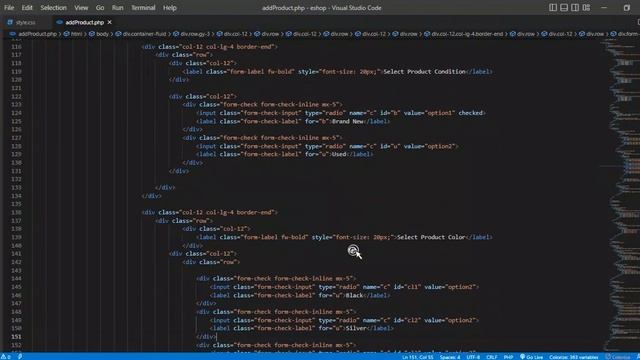The image size is (640, 360).
Task: Expand the html breadcrumb item
Action: tap(77, 34)
